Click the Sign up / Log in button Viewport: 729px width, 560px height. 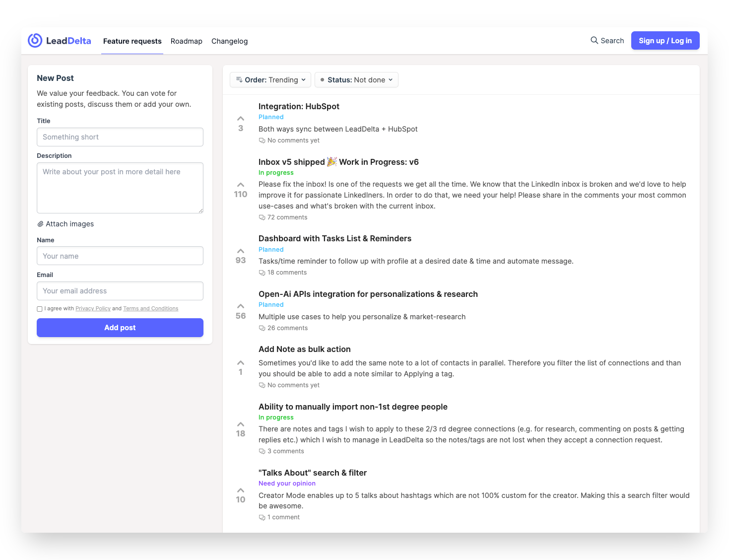(665, 40)
